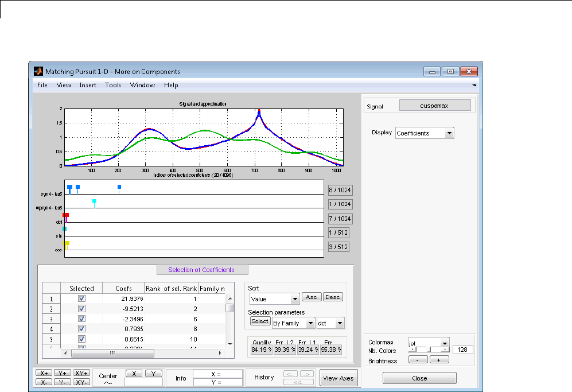Open the Tools menu
572x392 pixels.
pos(113,85)
